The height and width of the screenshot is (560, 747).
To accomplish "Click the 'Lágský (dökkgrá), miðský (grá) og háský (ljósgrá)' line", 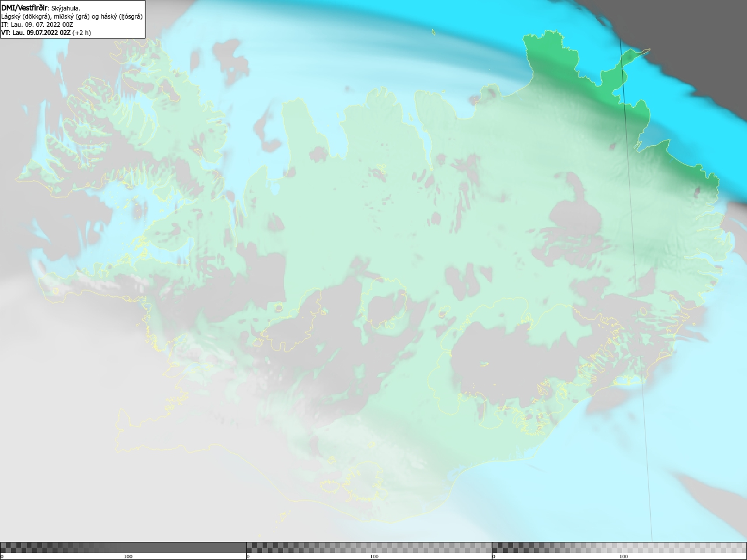I will coord(72,16).
